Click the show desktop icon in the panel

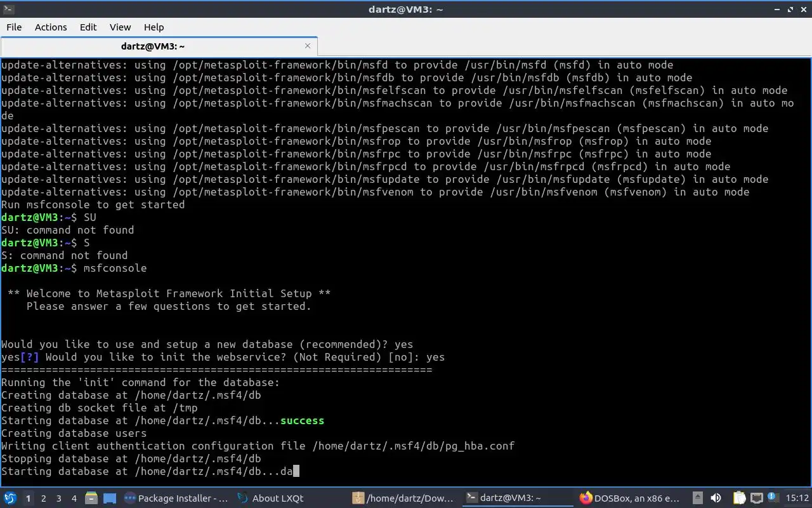point(109,498)
